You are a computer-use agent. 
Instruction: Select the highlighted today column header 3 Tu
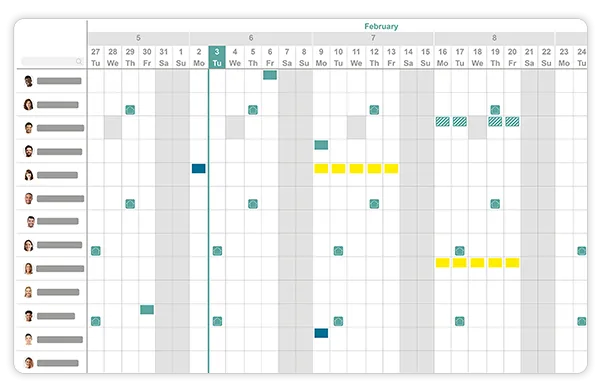point(217,57)
